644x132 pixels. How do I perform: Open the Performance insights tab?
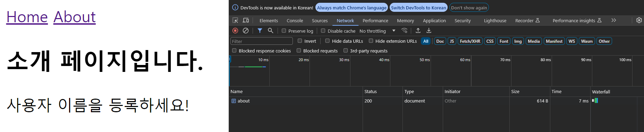coord(577,21)
